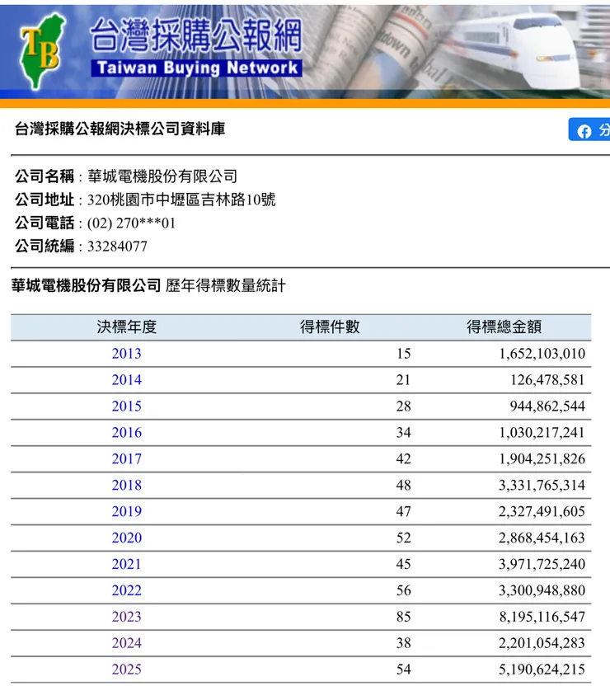
Task: Open the 2022 year link
Action: tap(126, 590)
